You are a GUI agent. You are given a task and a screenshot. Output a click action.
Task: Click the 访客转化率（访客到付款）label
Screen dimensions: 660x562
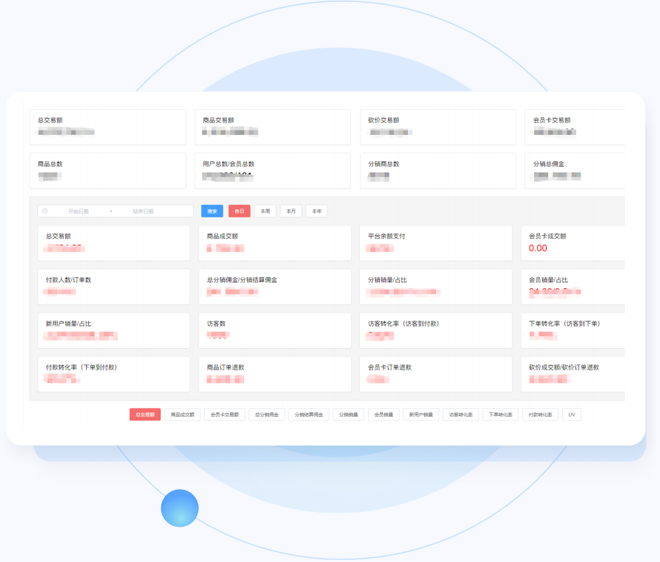[403, 324]
